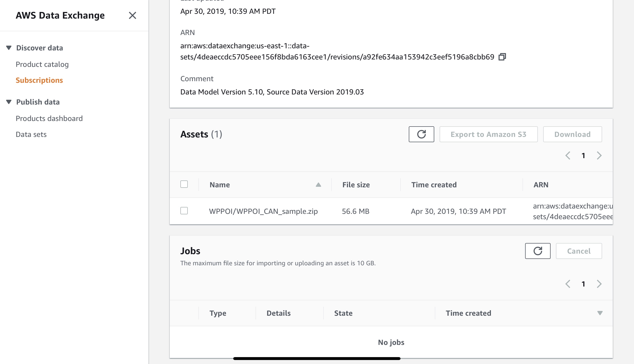Viewport: 634px width, 364px height.
Task: Open Subscriptions page
Action: pos(39,80)
